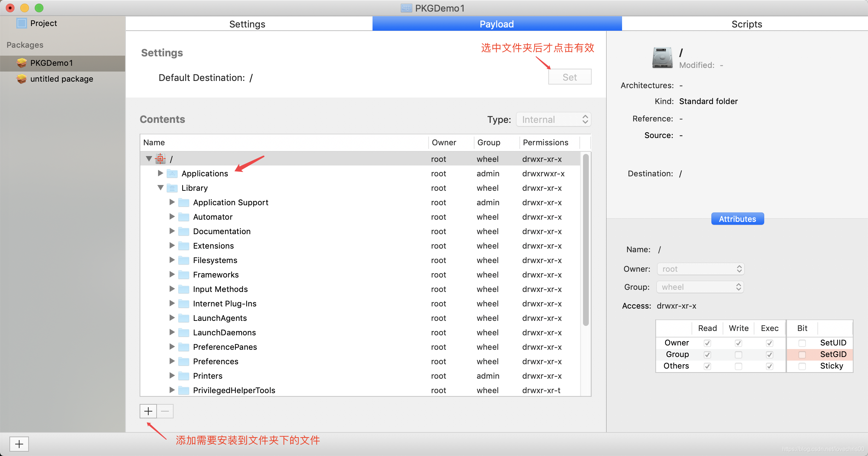Toggle Owner Read checkbox
The height and width of the screenshot is (456, 868).
pyautogui.click(x=707, y=342)
